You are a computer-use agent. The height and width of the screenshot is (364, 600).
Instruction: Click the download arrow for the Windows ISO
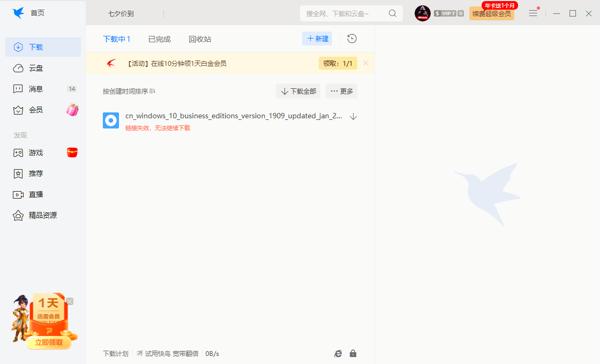click(x=353, y=117)
